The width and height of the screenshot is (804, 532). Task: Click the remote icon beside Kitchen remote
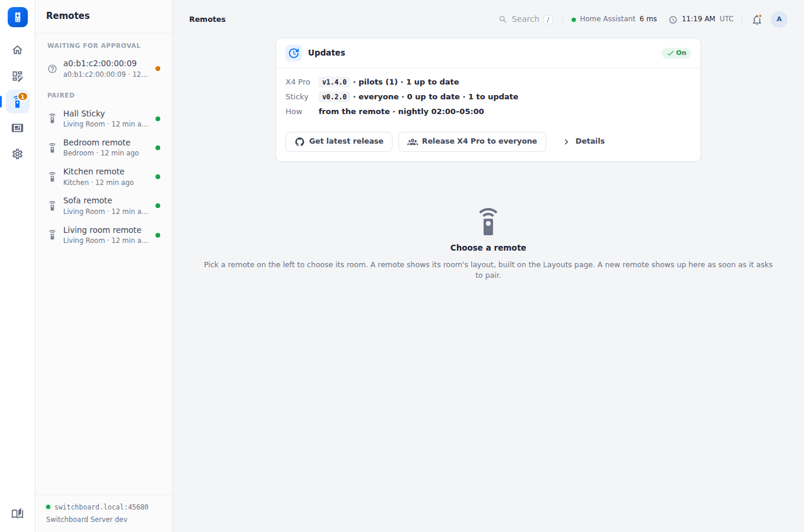[52, 177]
